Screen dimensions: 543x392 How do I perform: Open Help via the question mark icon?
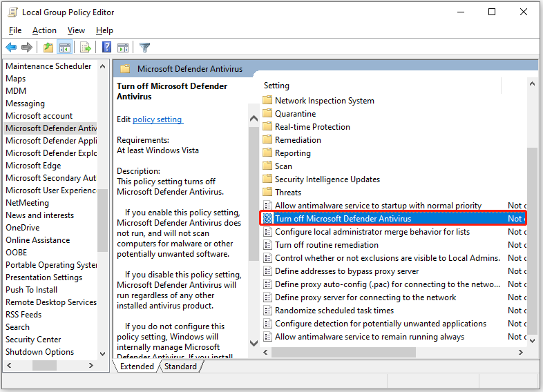(106, 47)
